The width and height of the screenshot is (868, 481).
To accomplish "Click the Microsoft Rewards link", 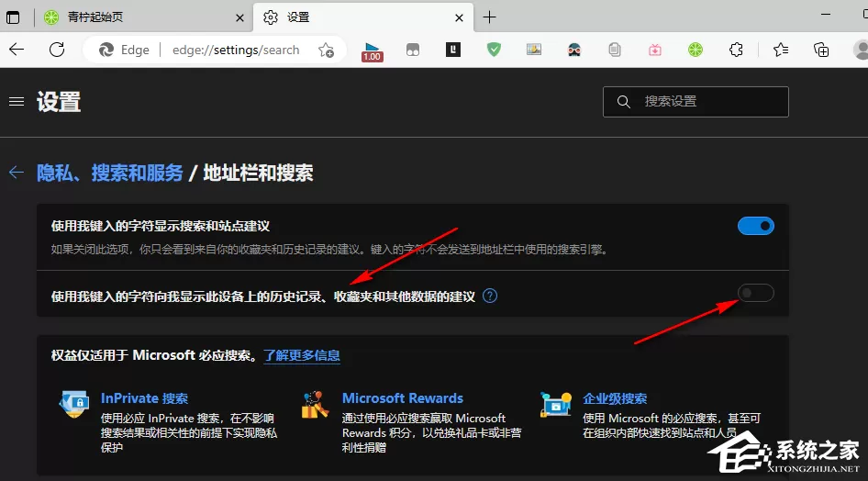I will click(403, 398).
